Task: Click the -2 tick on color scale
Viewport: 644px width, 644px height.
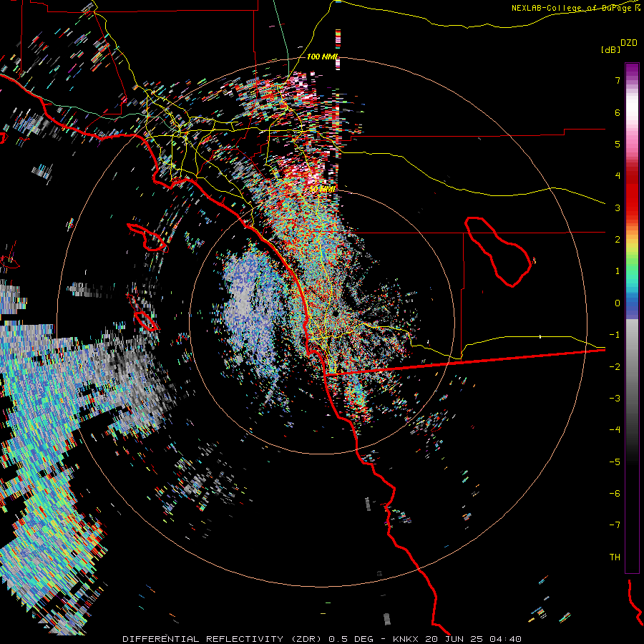Action: pos(615,367)
